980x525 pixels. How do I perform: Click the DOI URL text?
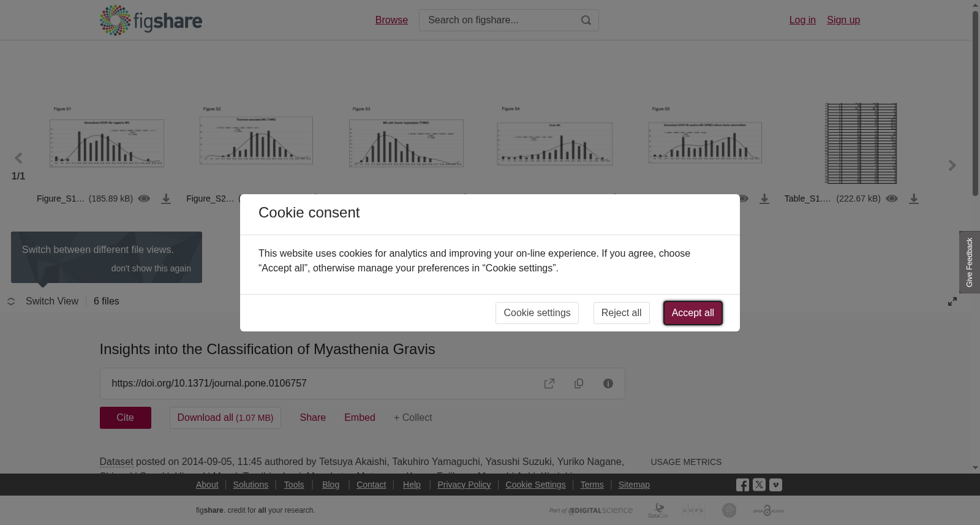click(x=209, y=383)
